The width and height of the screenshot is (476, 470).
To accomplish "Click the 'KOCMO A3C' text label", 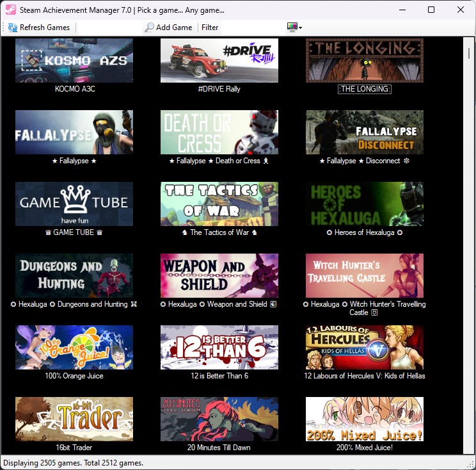I will click(x=75, y=89).
